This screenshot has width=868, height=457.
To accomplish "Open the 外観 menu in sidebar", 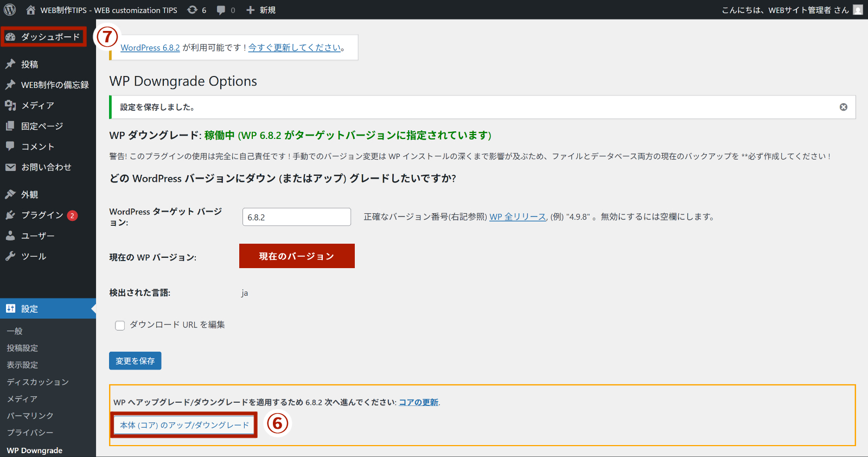I will pos(29,194).
